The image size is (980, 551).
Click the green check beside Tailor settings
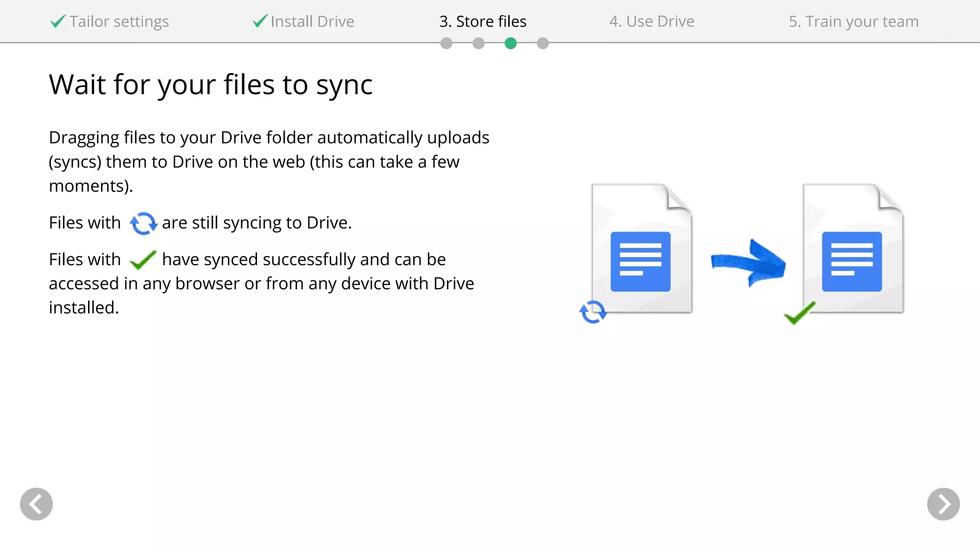tap(58, 21)
